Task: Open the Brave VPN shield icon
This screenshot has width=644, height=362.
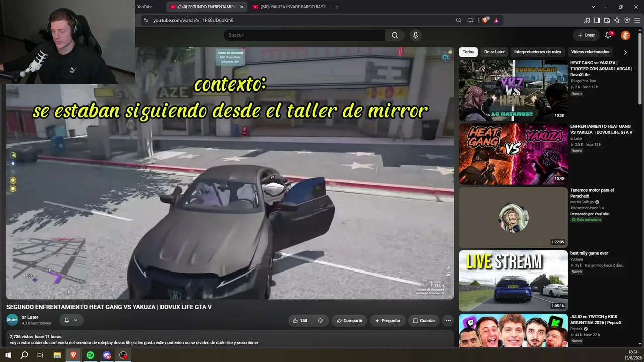Action: coord(627,20)
